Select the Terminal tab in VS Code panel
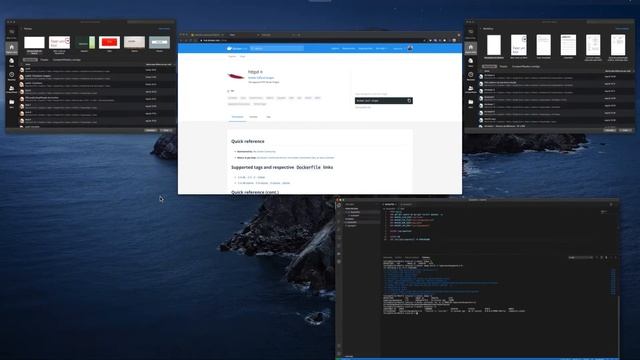Image resolution: width=640 pixels, height=360 pixels. [426, 258]
